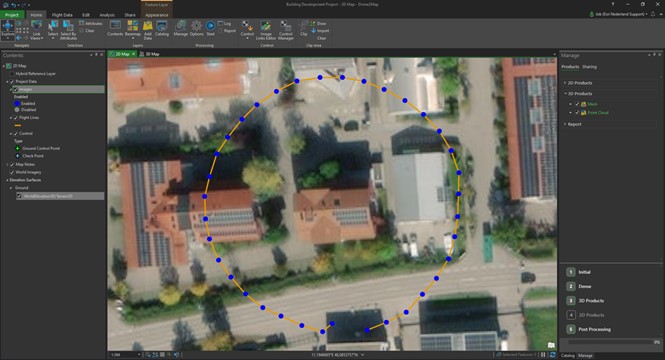The image size is (665, 360).
Task: Open the coordinate display dropdown arrow
Action: click(x=362, y=354)
